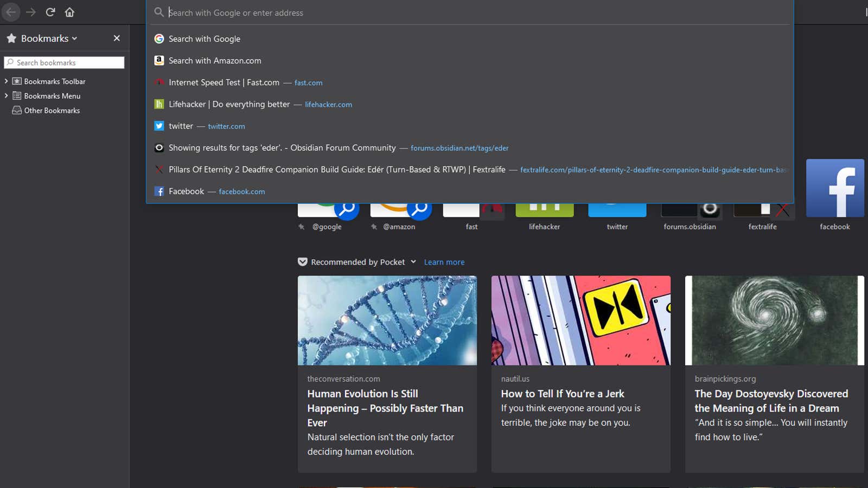Click the theconversation.com source label
The width and height of the screenshot is (868, 488).
pos(343,379)
